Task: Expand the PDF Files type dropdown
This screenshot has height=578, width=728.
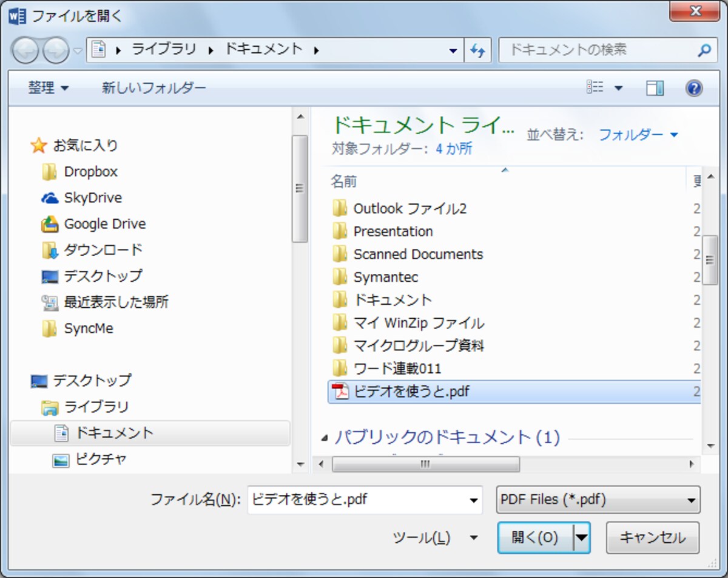Action: pos(598,500)
